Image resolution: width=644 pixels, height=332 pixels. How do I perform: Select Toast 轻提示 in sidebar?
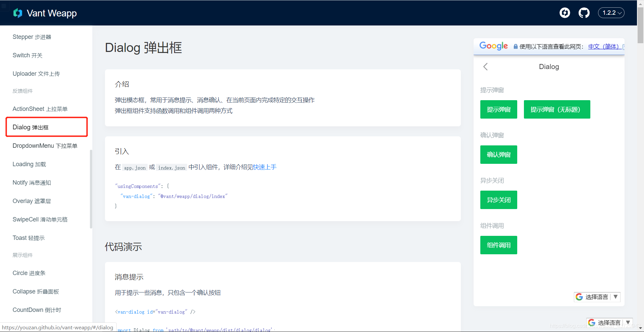[x=29, y=238]
